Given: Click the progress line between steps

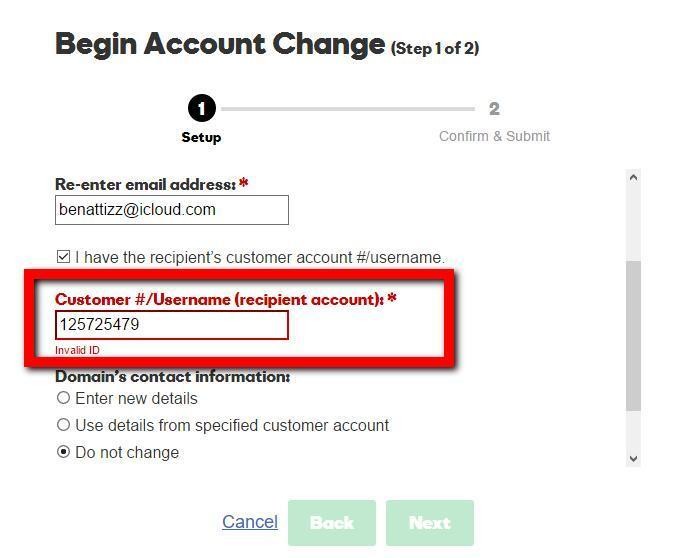Looking at the screenshot, I should (x=347, y=109).
